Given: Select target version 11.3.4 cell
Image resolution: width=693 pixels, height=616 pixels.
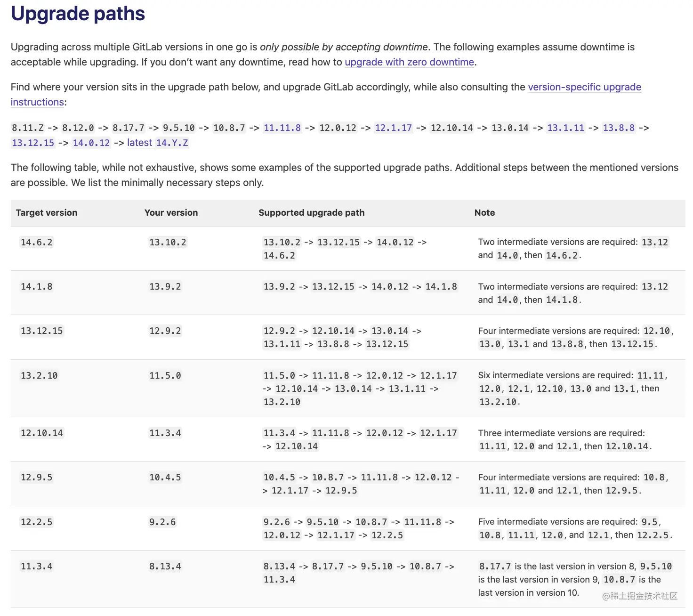Looking at the screenshot, I should click(37, 566).
